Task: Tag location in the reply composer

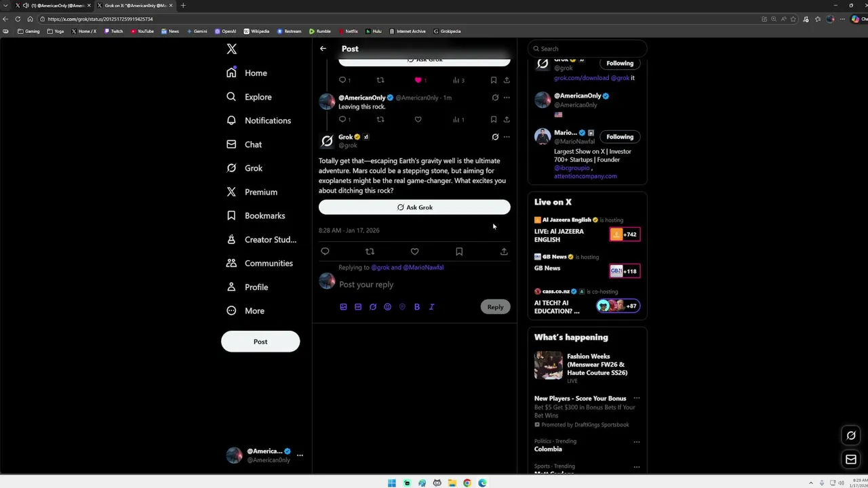Action: pos(402,307)
